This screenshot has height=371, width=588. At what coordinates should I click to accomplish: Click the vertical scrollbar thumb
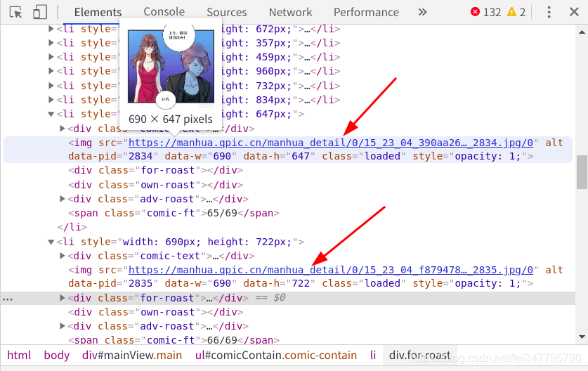tap(582, 172)
